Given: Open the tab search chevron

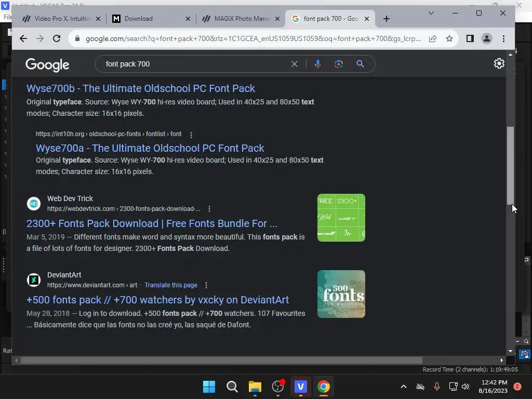Looking at the screenshot, I should (431, 13).
